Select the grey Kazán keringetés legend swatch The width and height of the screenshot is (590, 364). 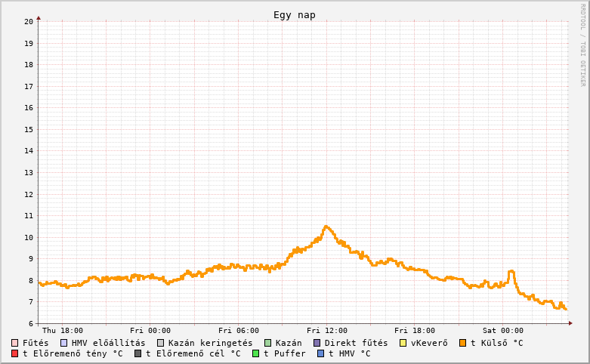click(161, 343)
